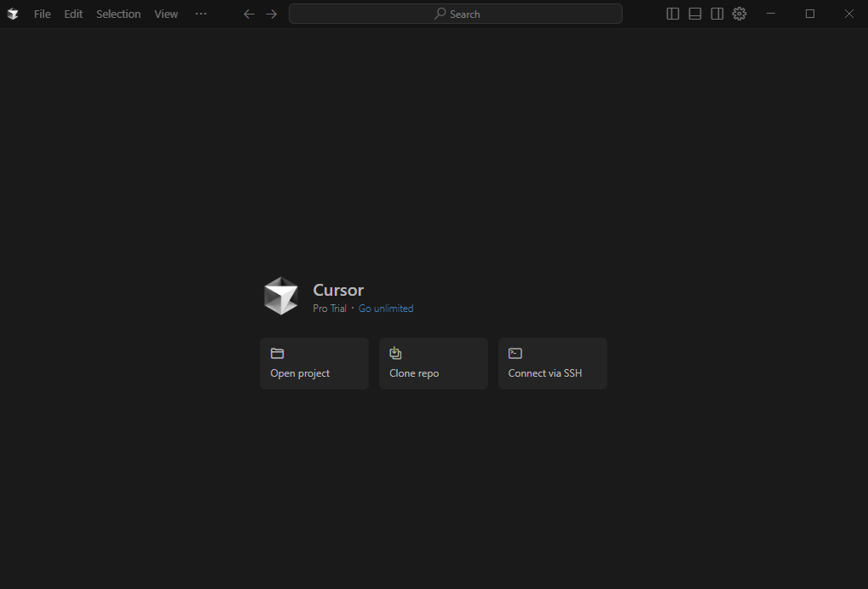Open the View menu
The width and height of the screenshot is (868, 589).
tap(166, 14)
